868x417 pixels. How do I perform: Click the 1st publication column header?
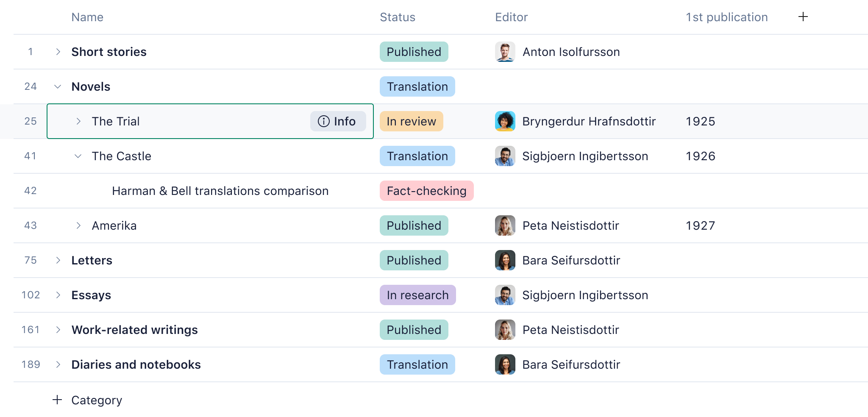[727, 17]
